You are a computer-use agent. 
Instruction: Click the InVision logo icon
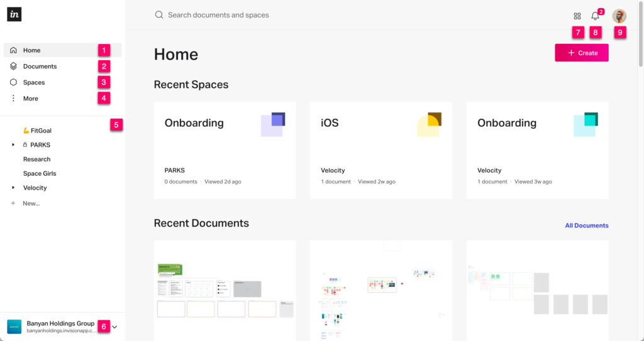[14, 14]
